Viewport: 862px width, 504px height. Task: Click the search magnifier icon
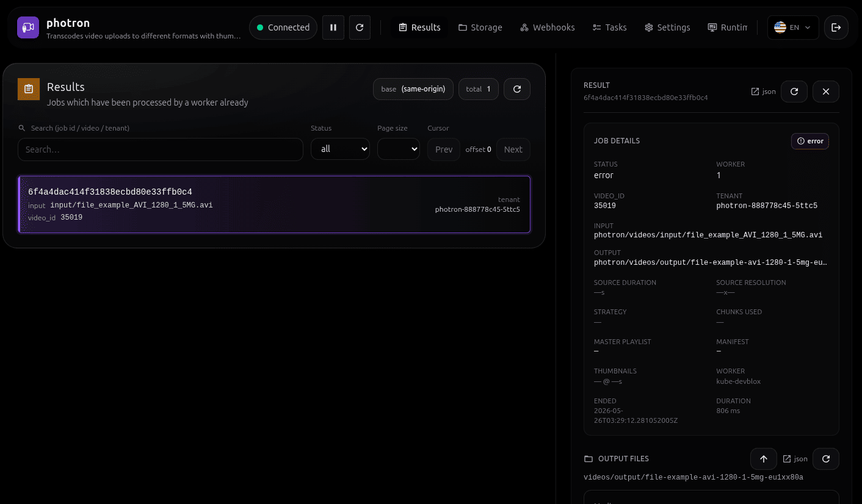[22, 128]
